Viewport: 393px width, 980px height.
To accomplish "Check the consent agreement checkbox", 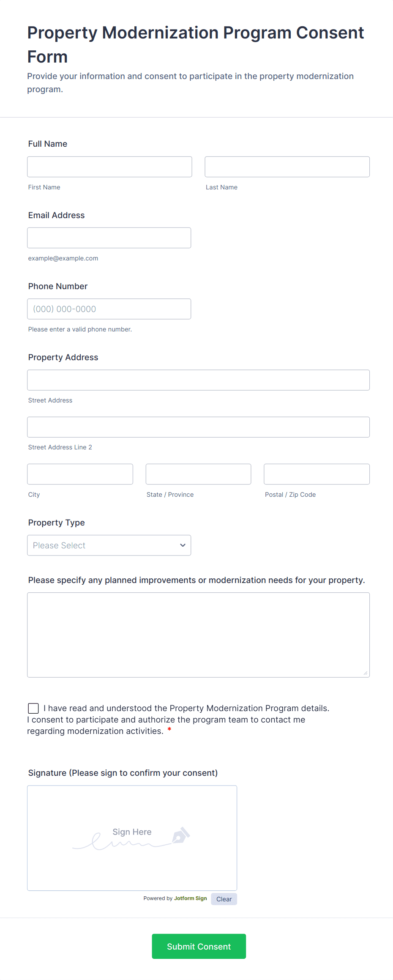I will click(33, 708).
